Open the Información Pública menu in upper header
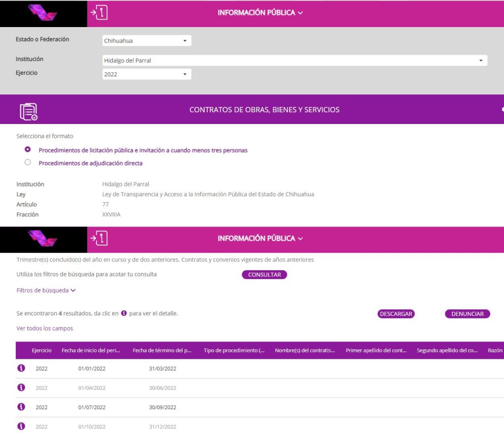 (x=260, y=13)
